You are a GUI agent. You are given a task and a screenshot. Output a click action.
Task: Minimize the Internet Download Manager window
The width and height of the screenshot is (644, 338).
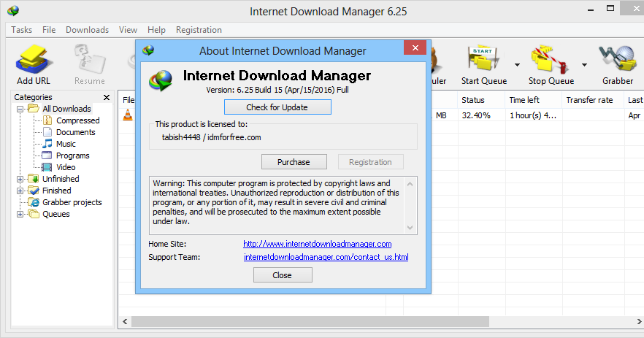[591, 10]
